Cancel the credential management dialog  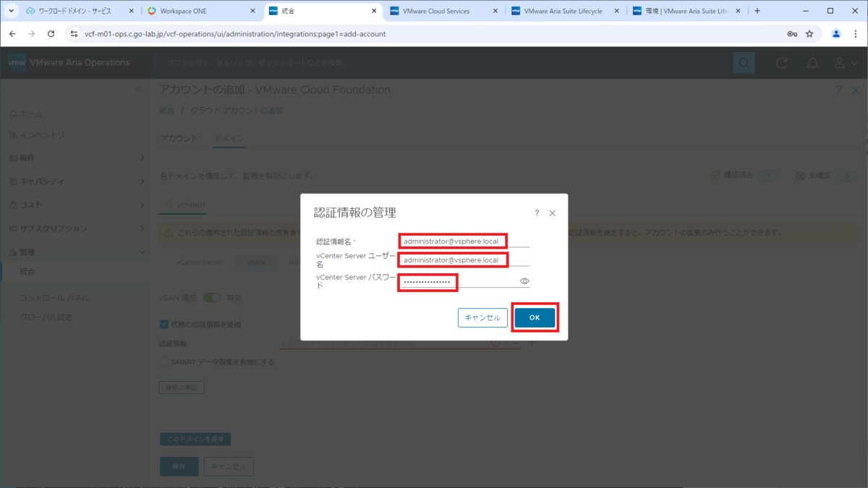(x=482, y=317)
